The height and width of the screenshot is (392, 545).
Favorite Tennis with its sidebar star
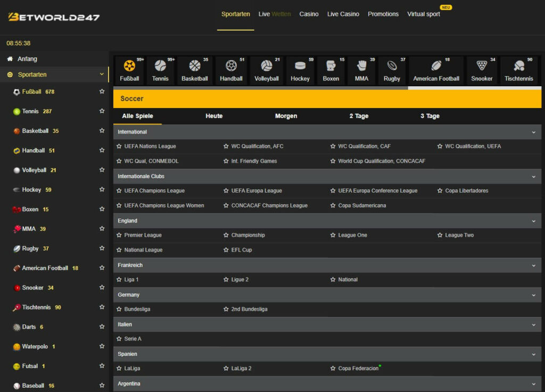102,111
